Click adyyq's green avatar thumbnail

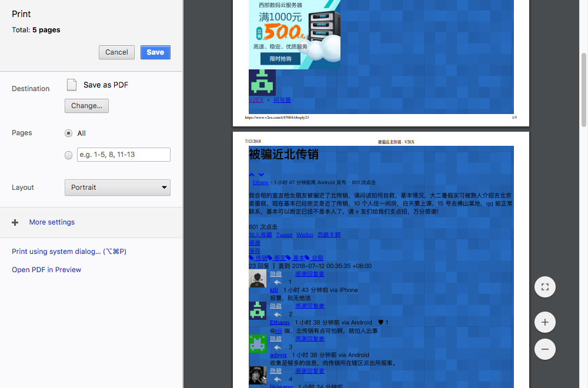coord(258,343)
